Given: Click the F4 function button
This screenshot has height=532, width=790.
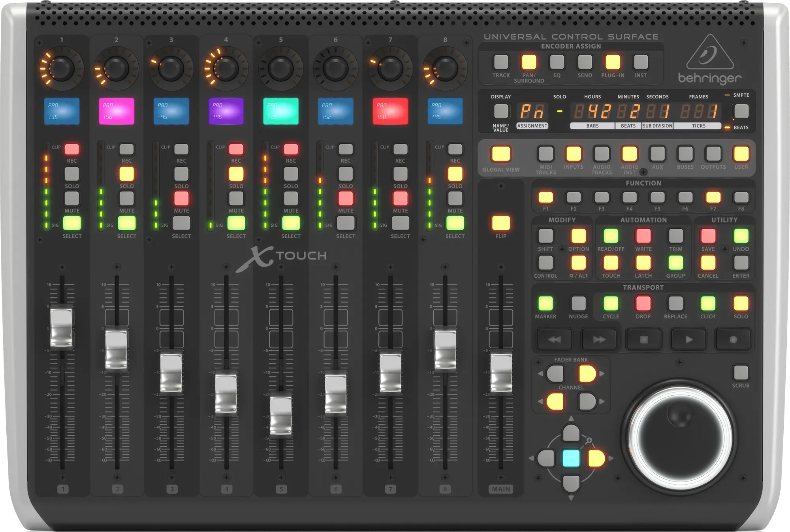Looking at the screenshot, I should (x=630, y=197).
